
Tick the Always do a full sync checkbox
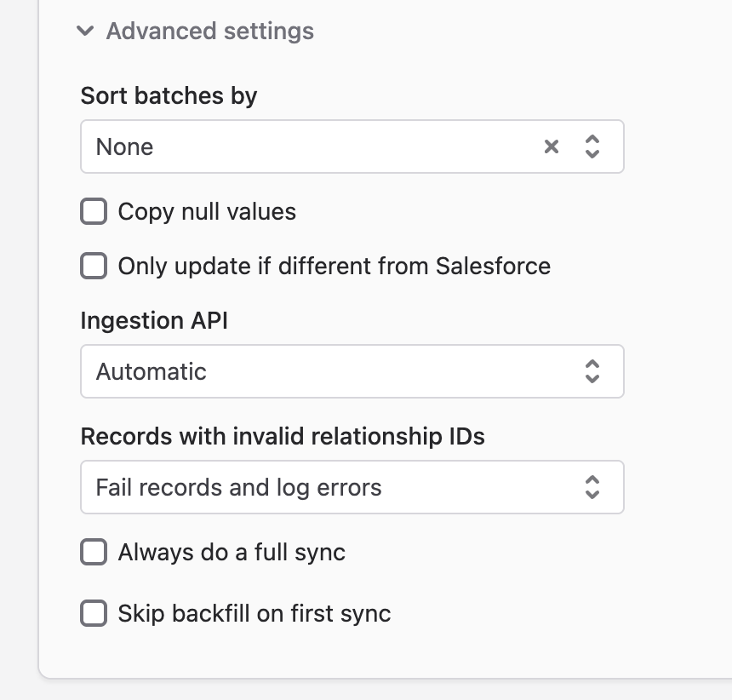94,552
